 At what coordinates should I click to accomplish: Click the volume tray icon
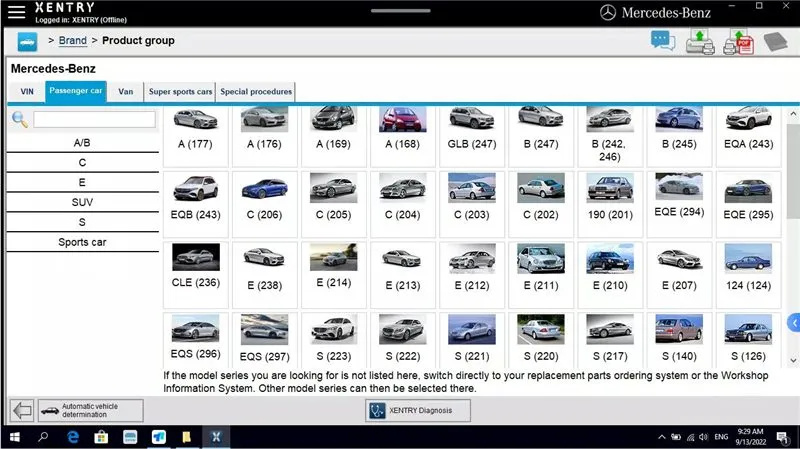[704, 437]
